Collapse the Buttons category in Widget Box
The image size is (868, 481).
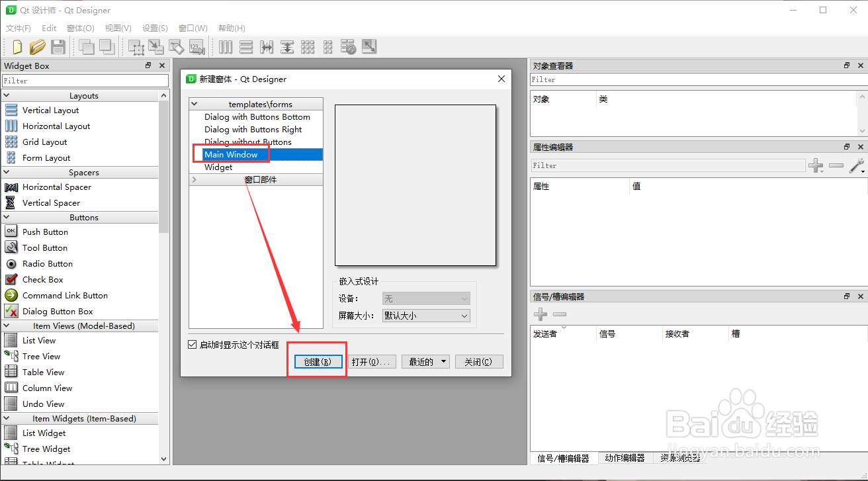click(x=6, y=217)
